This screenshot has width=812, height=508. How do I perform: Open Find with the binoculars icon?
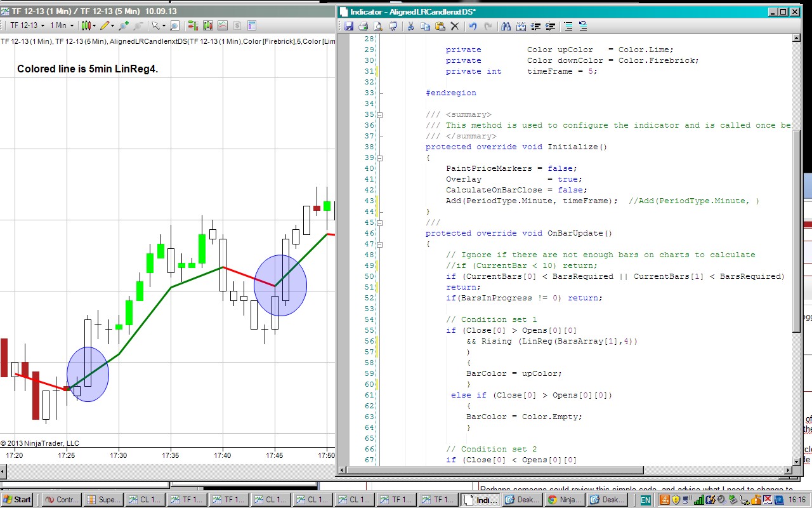[x=506, y=26]
